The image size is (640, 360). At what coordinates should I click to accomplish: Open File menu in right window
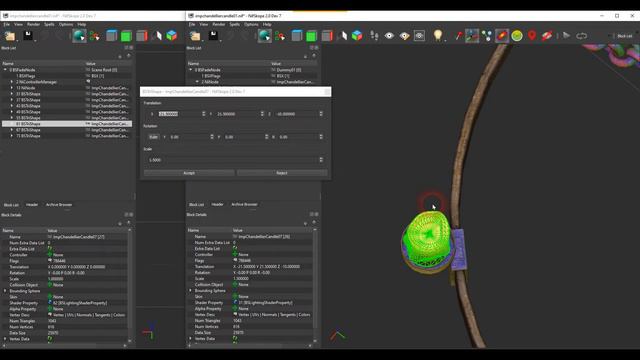(x=192, y=24)
